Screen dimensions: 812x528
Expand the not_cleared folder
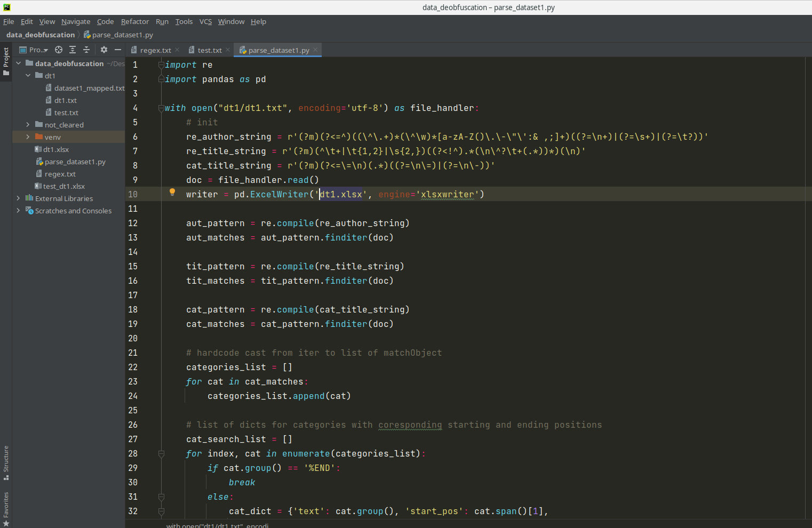[28, 125]
